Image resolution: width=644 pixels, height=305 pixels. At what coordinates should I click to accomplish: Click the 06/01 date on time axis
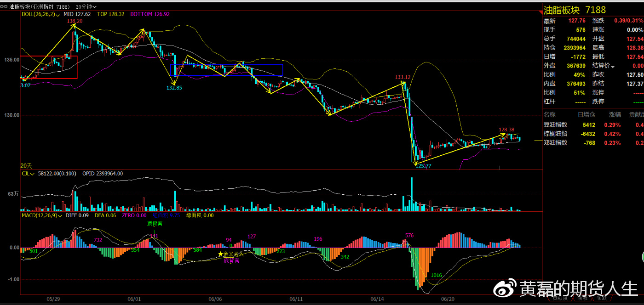(134, 299)
